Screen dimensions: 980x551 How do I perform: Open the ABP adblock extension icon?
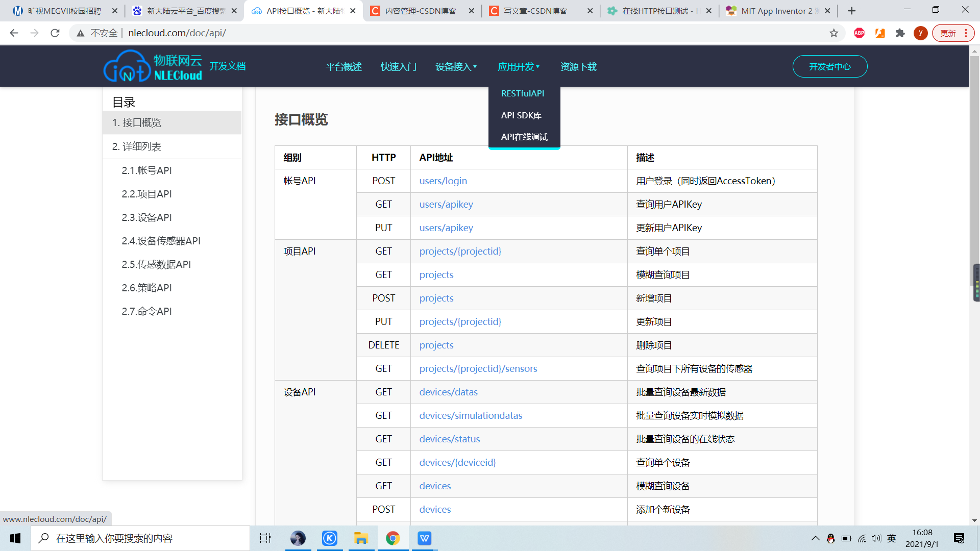pos(860,33)
